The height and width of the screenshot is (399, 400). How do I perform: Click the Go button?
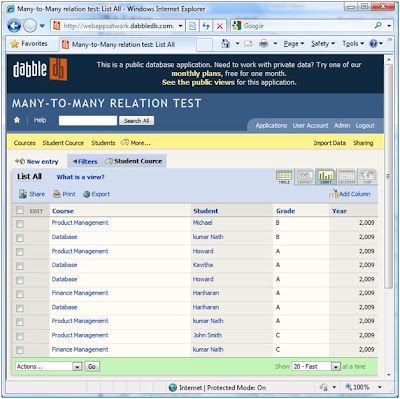[x=92, y=366]
